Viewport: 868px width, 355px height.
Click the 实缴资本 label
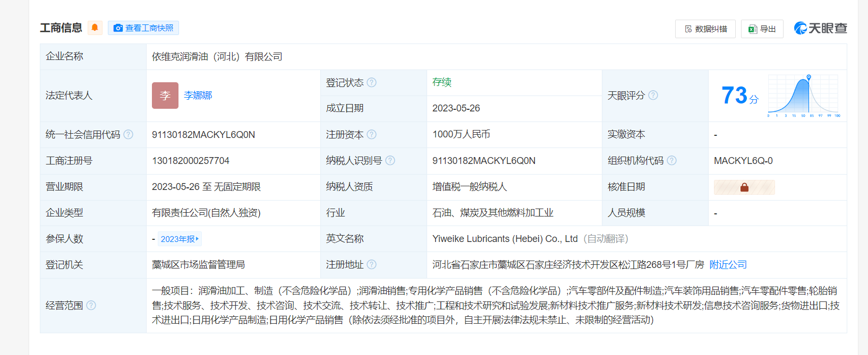626,134
